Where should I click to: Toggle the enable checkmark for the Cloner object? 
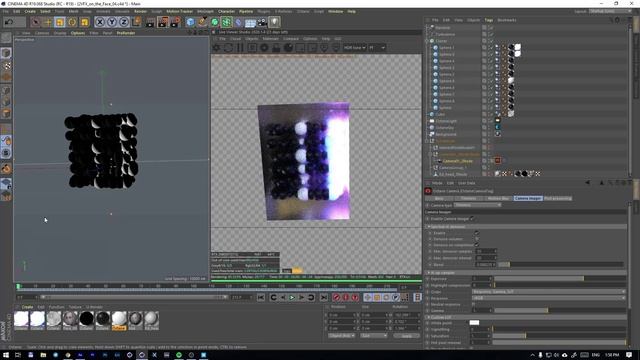[x=491, y=41]
